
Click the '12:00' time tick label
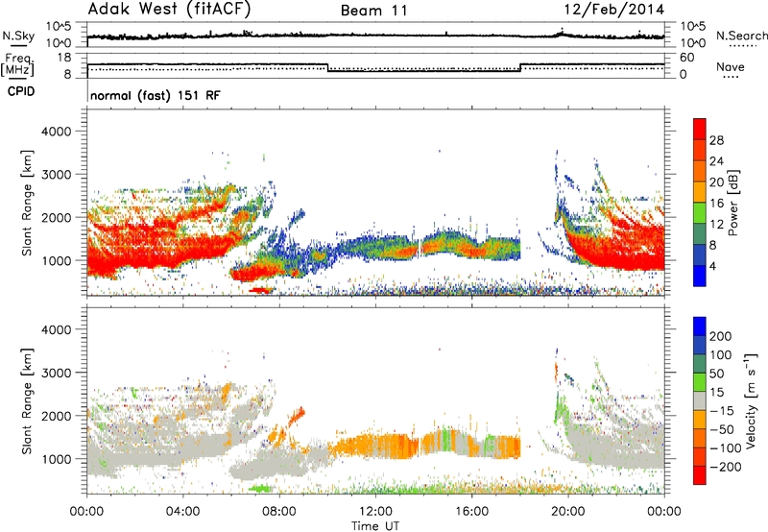click(x=375, y=512)
